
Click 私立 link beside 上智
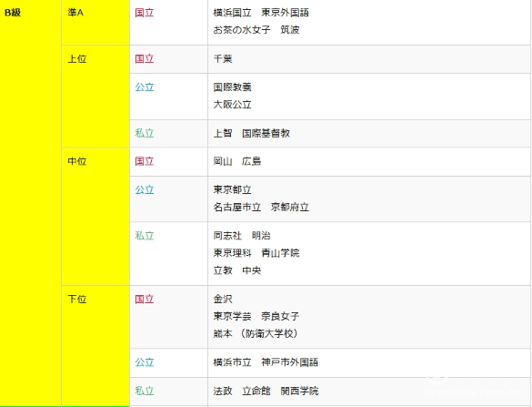pyautogui.click(x=145, y=133)
